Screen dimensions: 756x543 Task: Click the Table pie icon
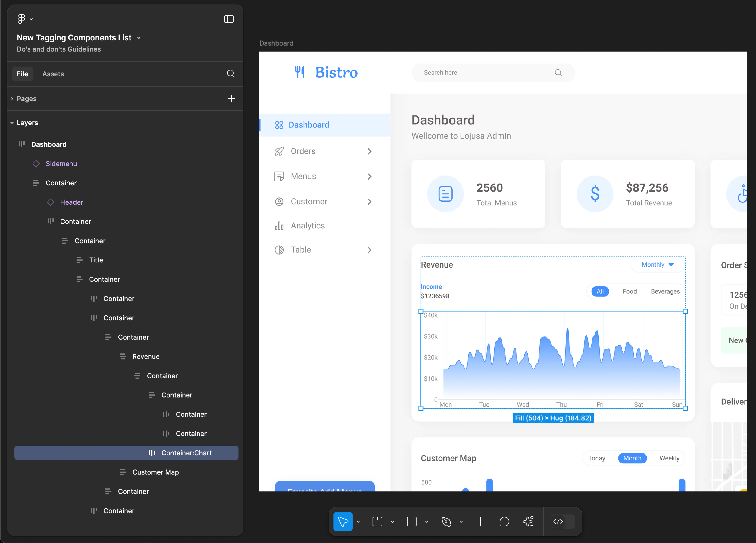click(279, 250)
